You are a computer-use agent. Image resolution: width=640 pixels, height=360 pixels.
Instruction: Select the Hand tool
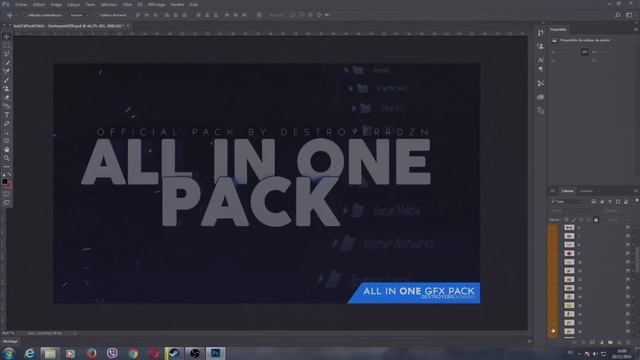click(7, 149)
